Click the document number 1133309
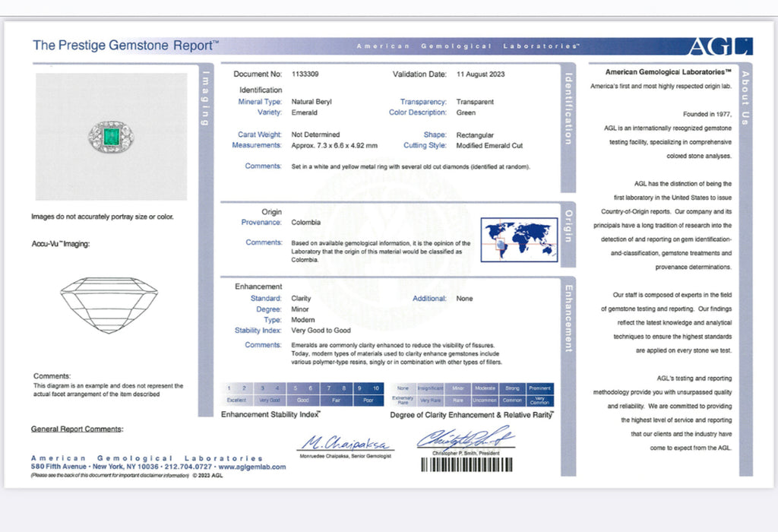This screenshot has height=532, width=778. click(x=305, y=74)
